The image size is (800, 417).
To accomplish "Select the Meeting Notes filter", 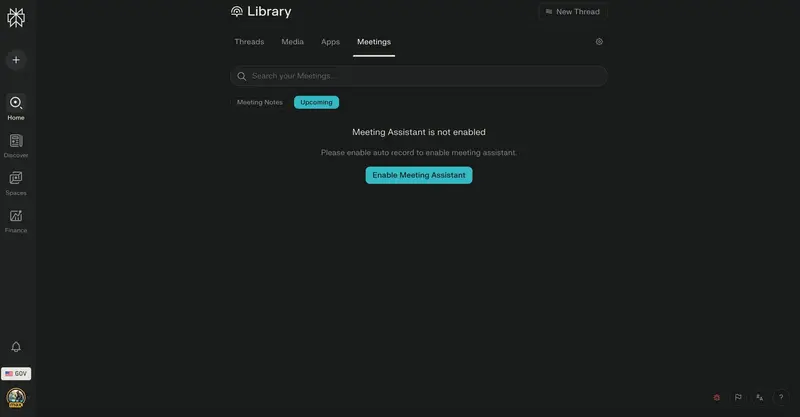I will point(259,102).
